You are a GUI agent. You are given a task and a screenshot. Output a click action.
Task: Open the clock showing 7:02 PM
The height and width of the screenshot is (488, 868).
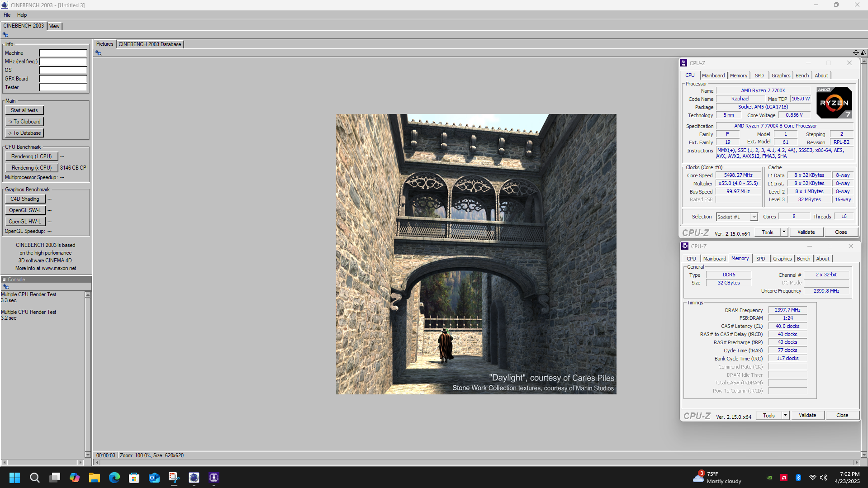tap(847, 478)
